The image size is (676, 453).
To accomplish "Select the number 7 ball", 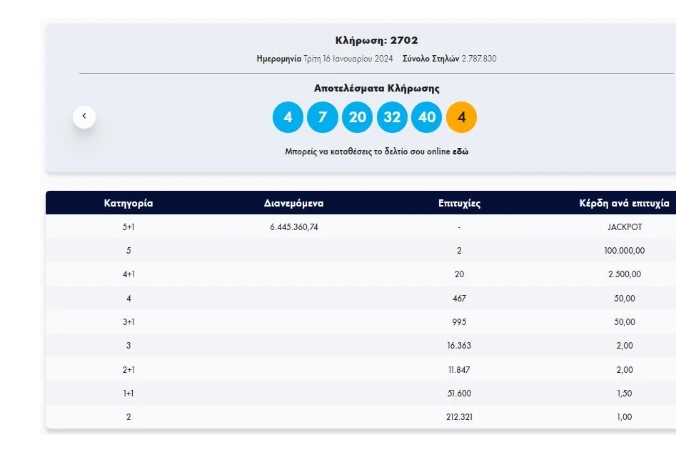I will [322, 117].
